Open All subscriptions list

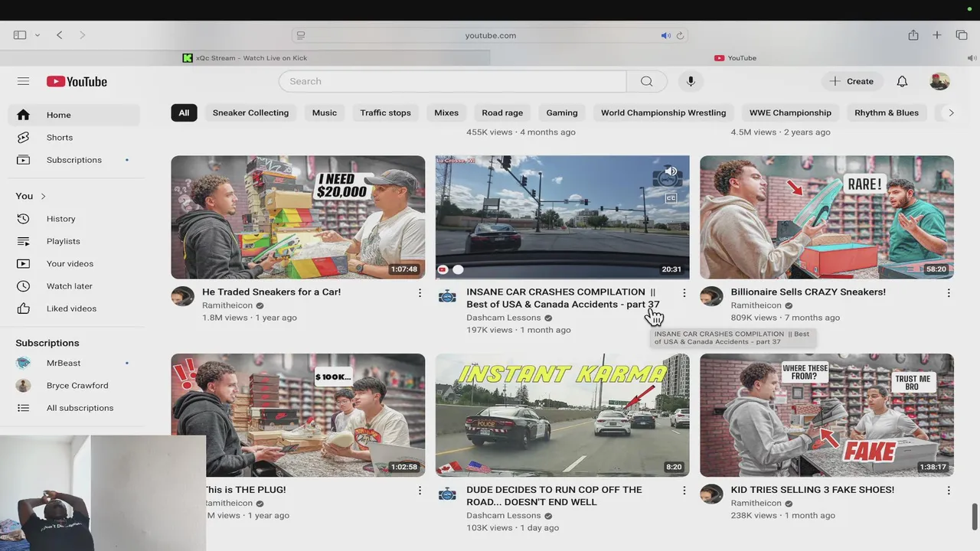point(74,408)
